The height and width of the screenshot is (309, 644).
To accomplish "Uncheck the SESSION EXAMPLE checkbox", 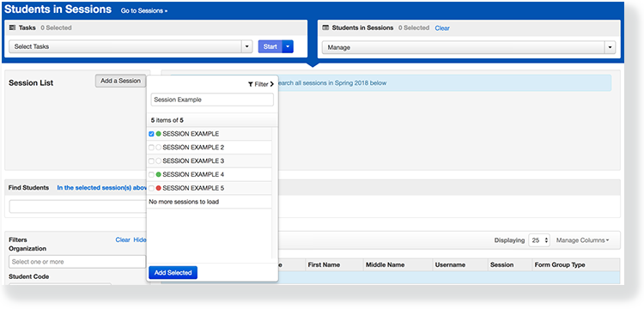I will [151, 134].
